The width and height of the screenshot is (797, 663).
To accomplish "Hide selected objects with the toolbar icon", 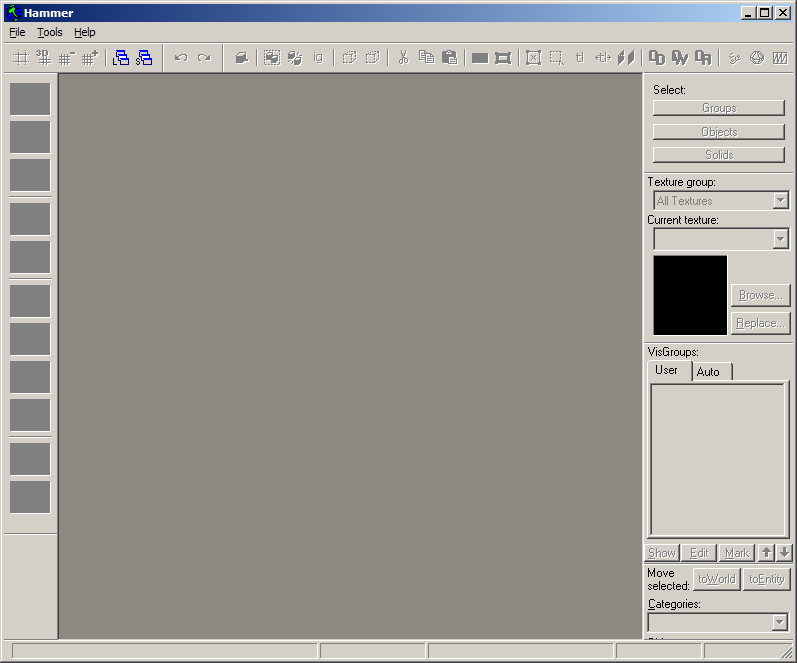I will [349, 58].
